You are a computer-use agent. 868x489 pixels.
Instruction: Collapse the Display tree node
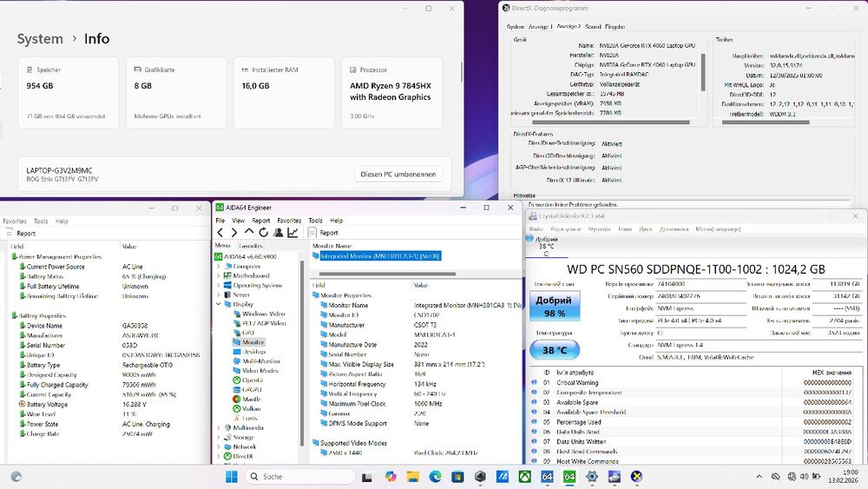217,304
